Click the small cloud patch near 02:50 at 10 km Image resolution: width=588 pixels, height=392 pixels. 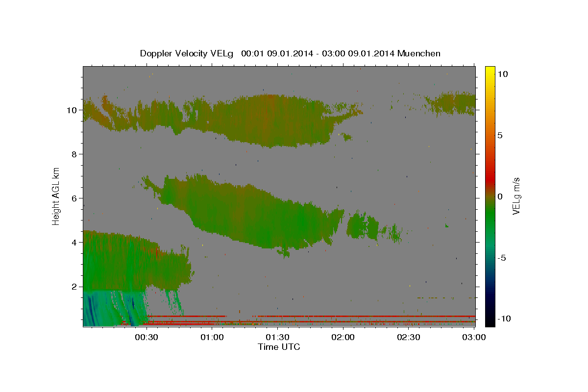[x=451, y=103]
